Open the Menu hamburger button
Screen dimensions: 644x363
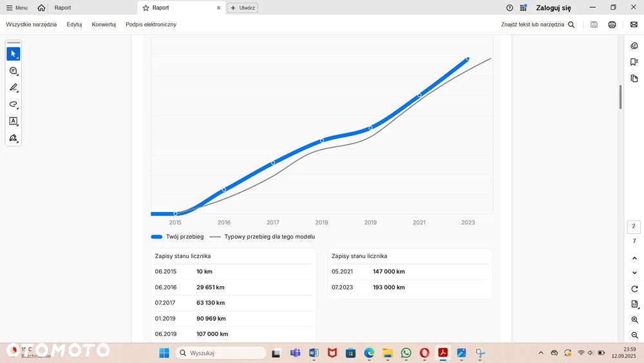coord(17,8)
